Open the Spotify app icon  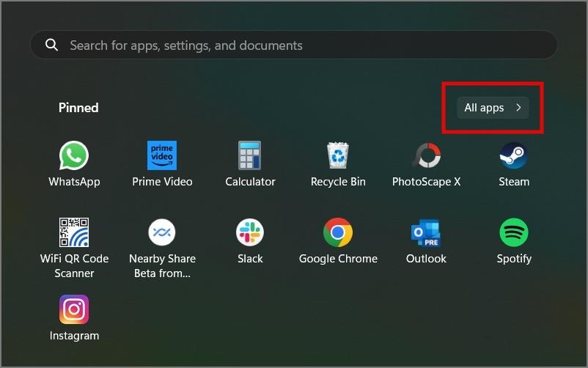pos(514,232)
